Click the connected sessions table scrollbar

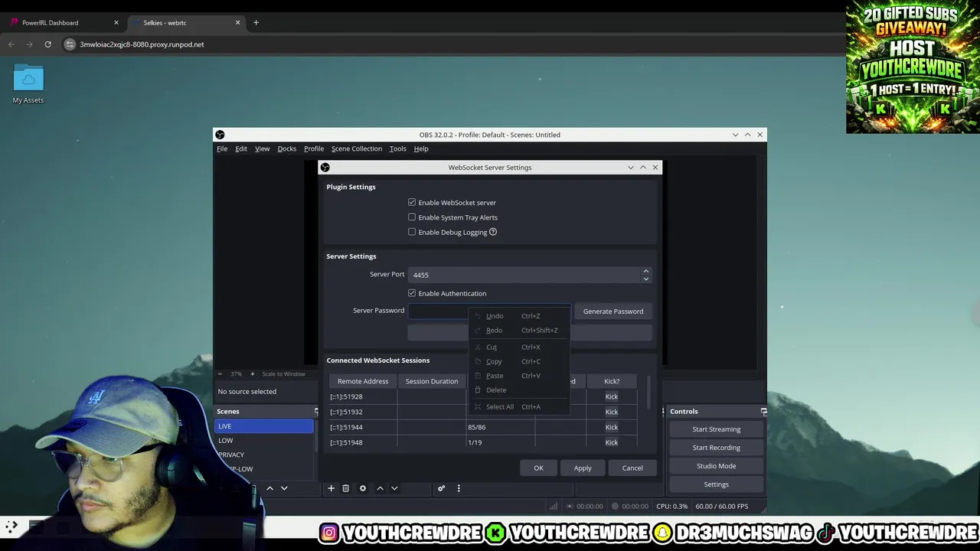(x=649, y=393)
